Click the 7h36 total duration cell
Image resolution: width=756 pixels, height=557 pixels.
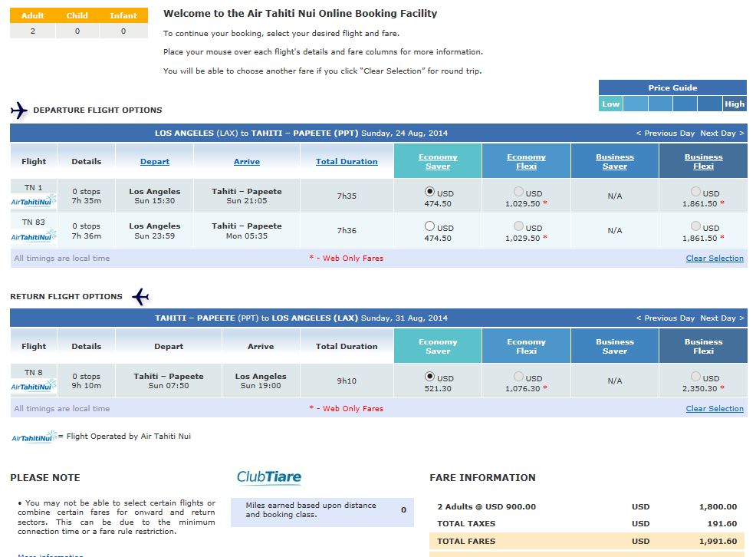point(347,230)
